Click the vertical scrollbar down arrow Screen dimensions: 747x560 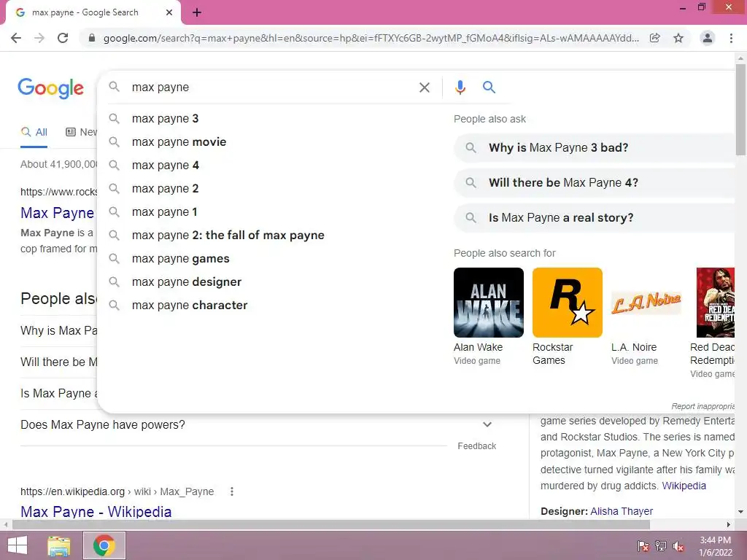(x=740, y=512)
